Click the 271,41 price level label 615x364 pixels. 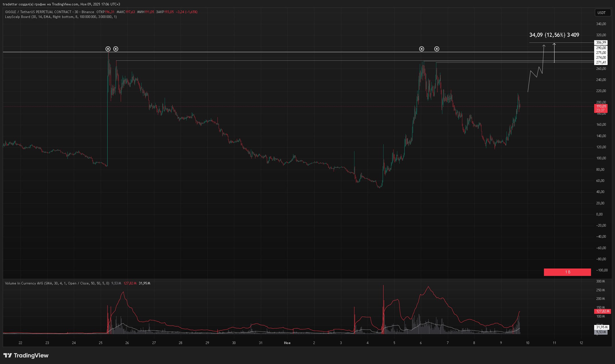tap(601, 62)
